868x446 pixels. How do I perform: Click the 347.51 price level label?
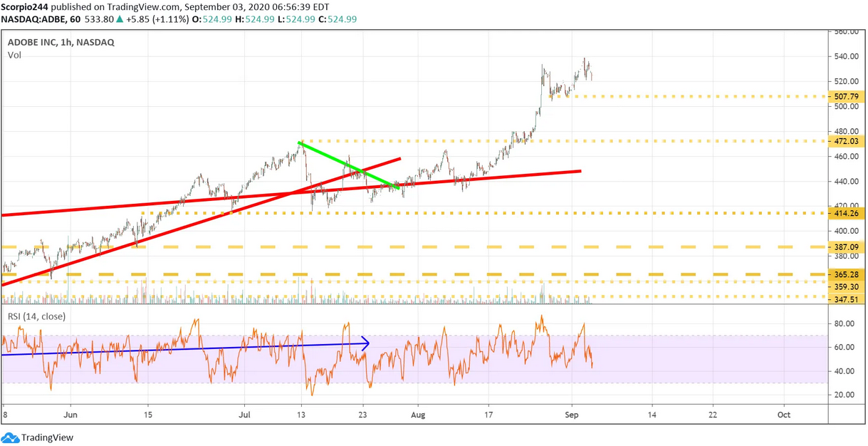847,300
